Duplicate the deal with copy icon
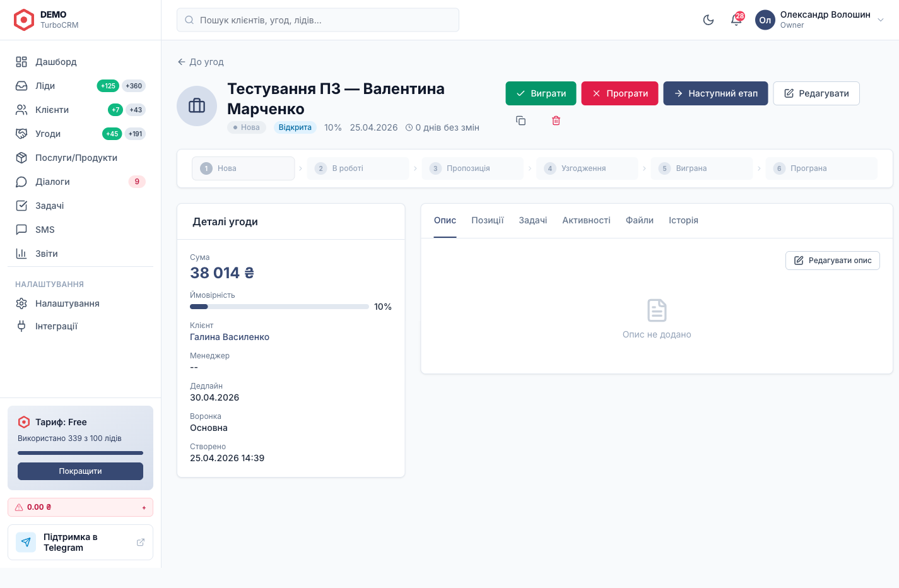Image resolution: width=899 pixels, height=588 pixels. pos(520,121)
